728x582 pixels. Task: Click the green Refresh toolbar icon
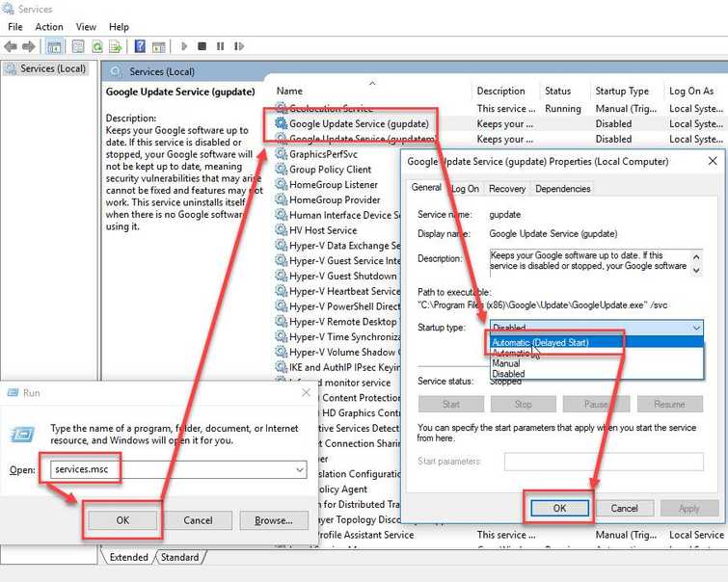(97, 46)
